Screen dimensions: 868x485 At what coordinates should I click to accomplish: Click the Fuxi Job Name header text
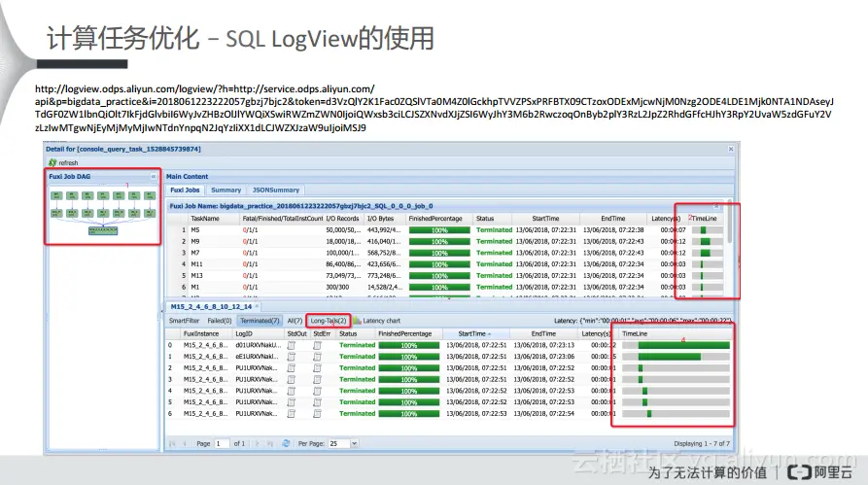click(301, 206)
